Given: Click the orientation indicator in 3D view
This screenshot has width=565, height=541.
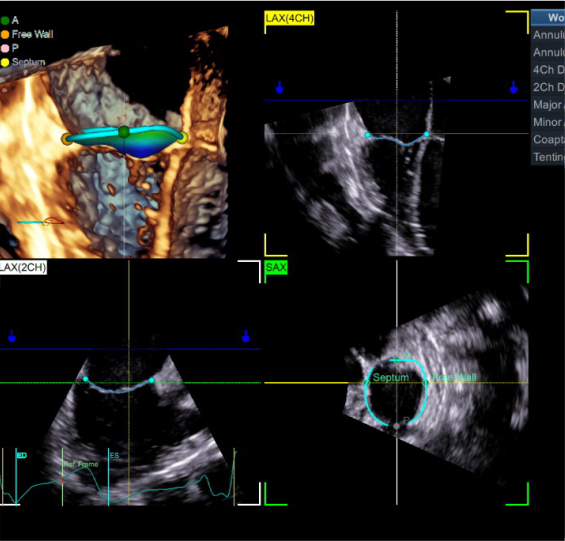Looking at the screenshot, I should click(x=41, y=222).
